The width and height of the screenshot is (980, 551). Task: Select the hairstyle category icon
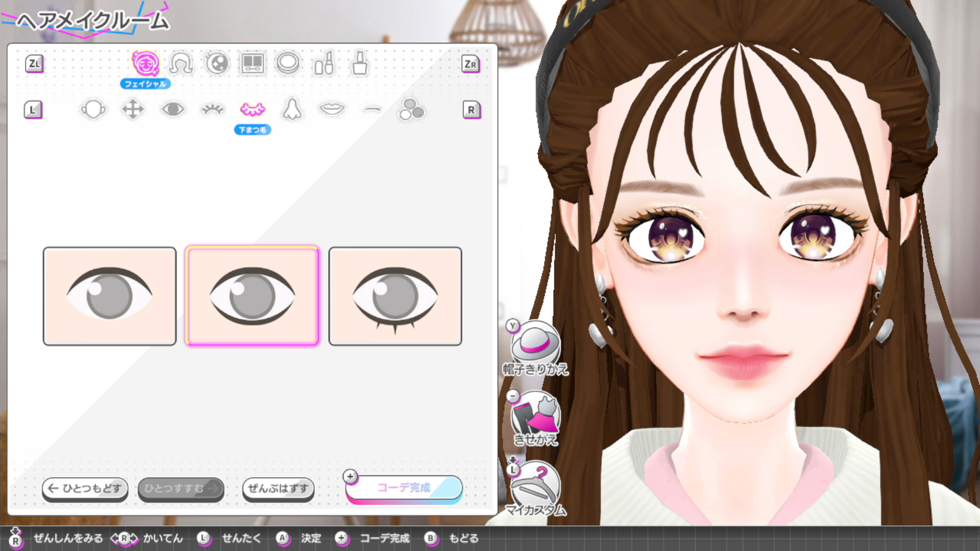[181, 64]
